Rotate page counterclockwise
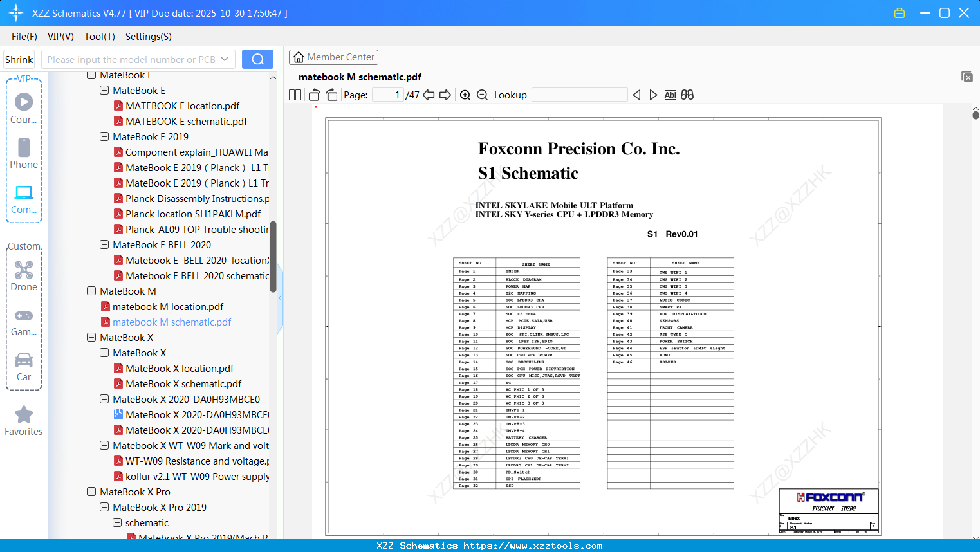The height and width of the screenshot is (552, 980). point(315,95)
